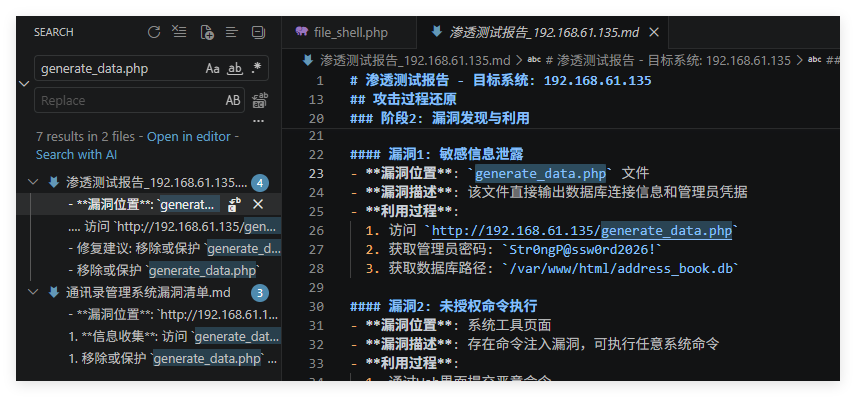
Task: Click sticky heading 攻击过程还原
Action: click(414, 99)
